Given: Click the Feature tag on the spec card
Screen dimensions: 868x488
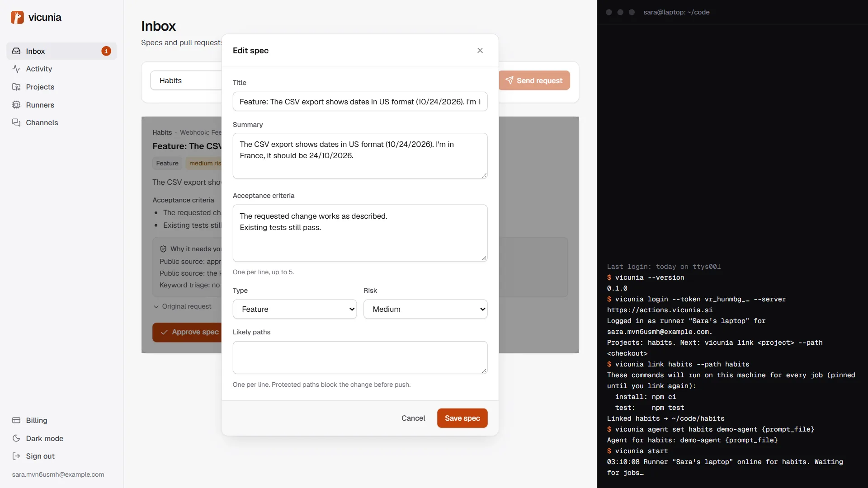Looking at the screenshot, I should click(167, 163).
